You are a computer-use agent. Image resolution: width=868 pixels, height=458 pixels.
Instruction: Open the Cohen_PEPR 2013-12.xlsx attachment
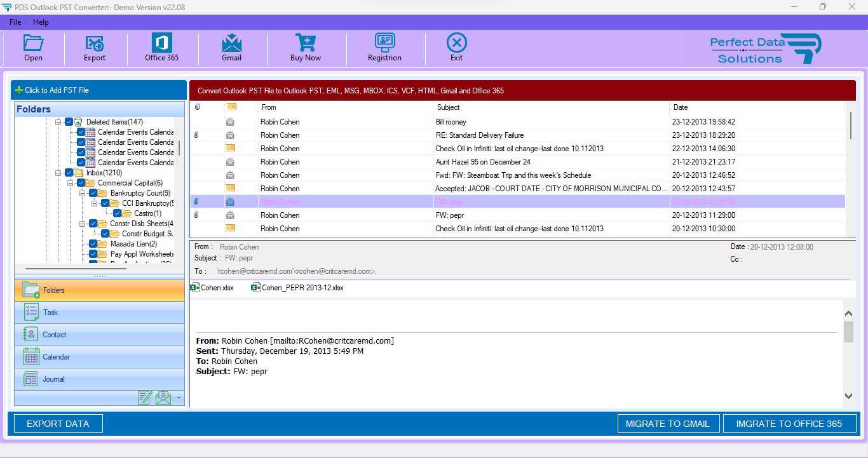(297, 288)
